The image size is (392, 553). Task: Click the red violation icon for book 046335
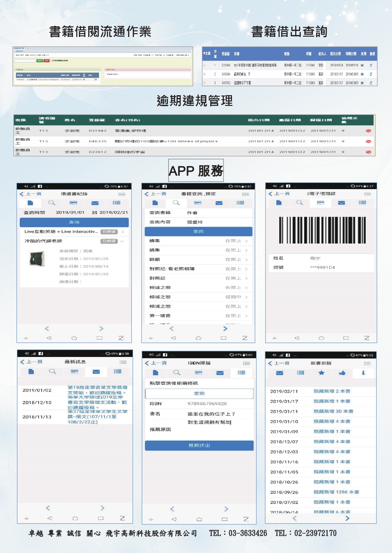pyautogui.click(x=369, y=141)
